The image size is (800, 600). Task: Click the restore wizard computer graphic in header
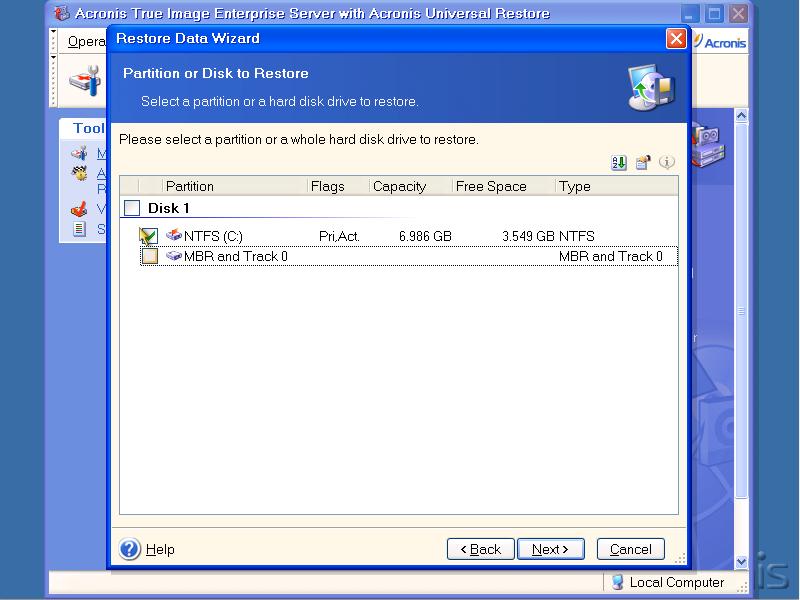pos(649,87)
